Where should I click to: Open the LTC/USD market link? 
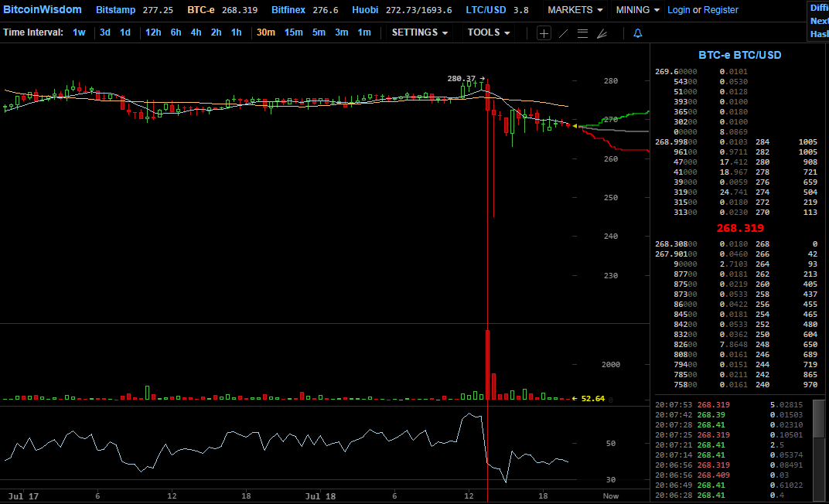(486, 10)
